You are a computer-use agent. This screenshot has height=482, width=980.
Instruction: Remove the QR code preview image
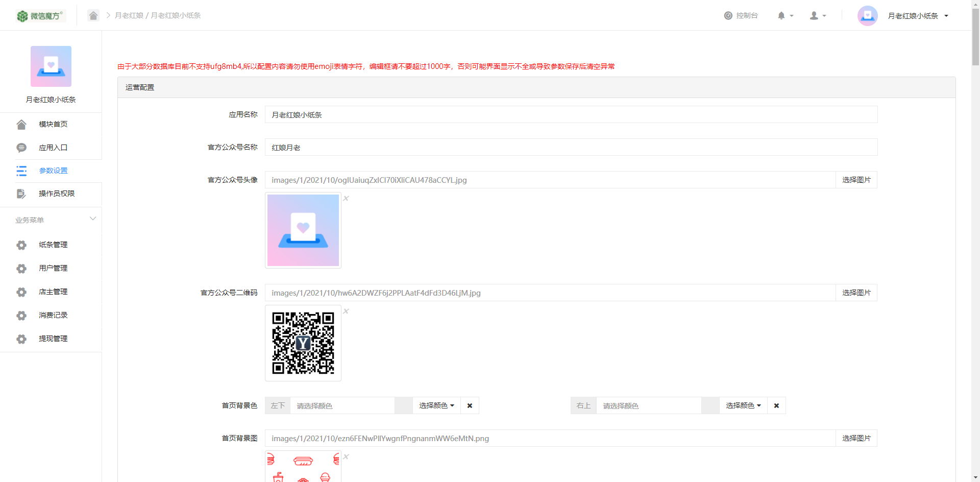click(x=346, y=311)
